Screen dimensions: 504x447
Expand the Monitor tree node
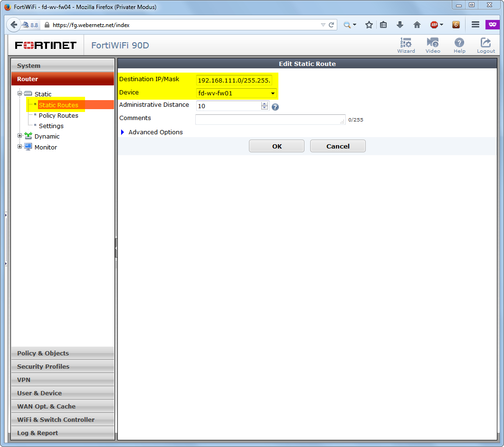click(19, 147)
